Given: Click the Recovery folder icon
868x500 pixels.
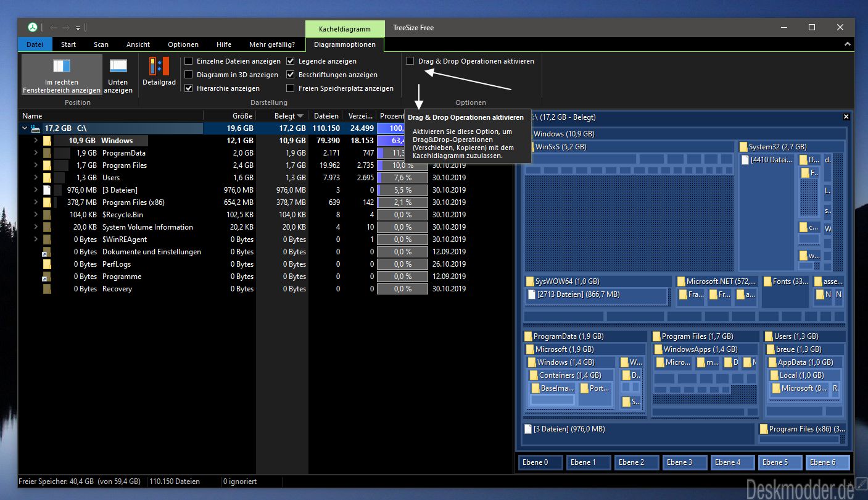Looking at the screenshot, I should (x=47, y=289).
